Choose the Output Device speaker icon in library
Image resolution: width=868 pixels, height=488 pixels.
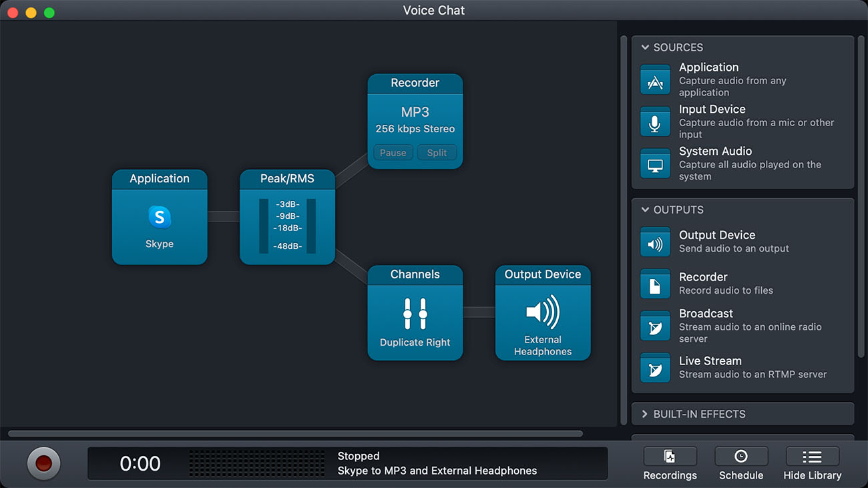pos(655,243)
